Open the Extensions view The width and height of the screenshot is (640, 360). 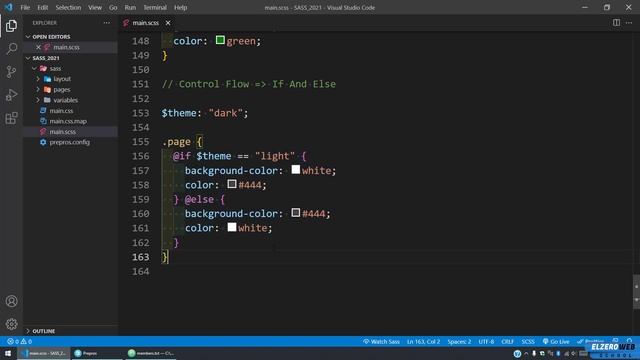click(x=11, y=118)
